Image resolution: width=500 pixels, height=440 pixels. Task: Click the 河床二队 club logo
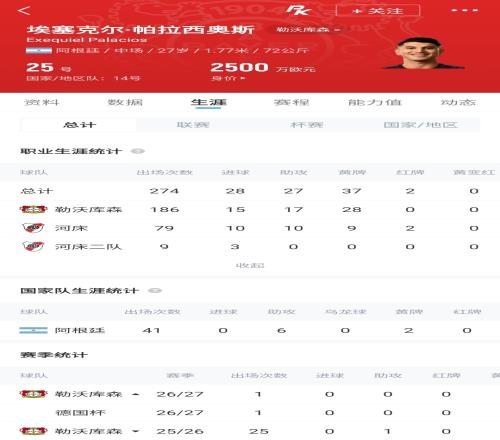coord(33,247)
